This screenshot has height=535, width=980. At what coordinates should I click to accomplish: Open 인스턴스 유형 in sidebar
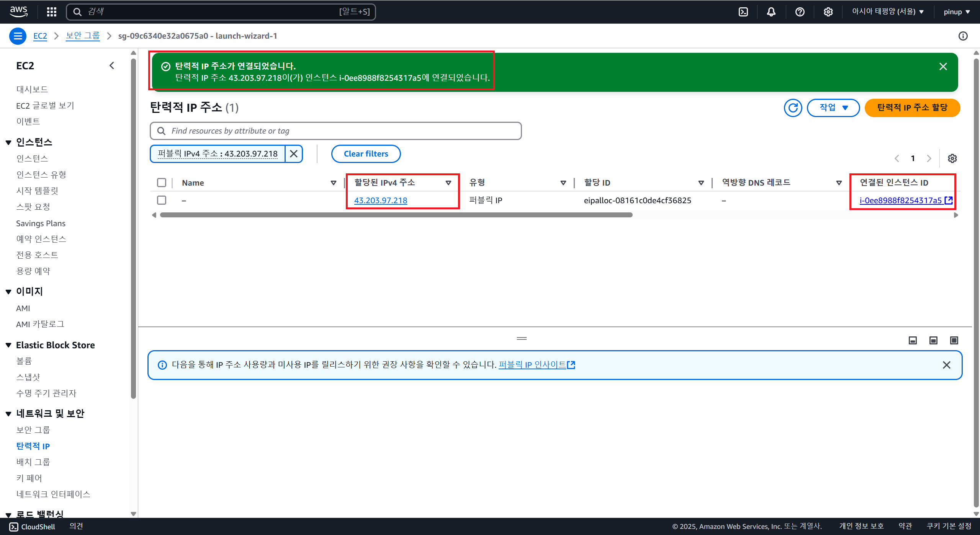[x=41, y=175]
